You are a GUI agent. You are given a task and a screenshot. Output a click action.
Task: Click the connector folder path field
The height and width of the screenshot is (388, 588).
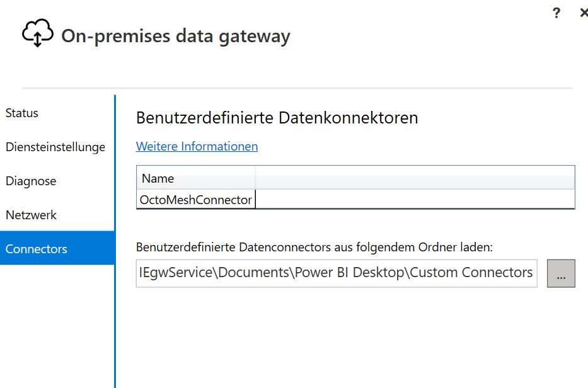point(334,273)
